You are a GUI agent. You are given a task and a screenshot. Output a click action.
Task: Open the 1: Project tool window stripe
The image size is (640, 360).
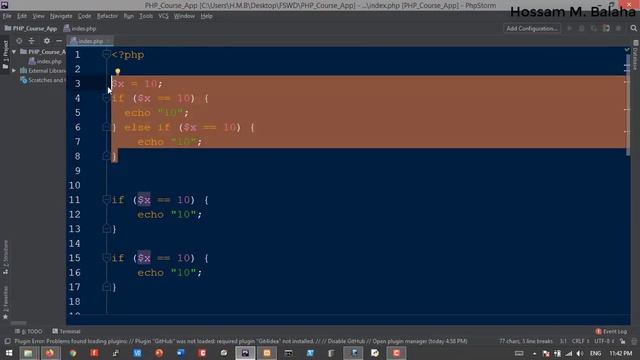click(x=5, y=55)
